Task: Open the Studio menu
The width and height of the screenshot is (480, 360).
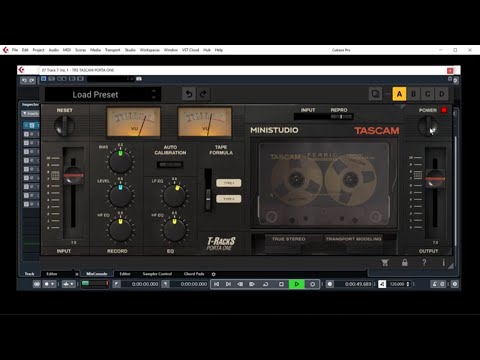Action: (x=130, y=50)
